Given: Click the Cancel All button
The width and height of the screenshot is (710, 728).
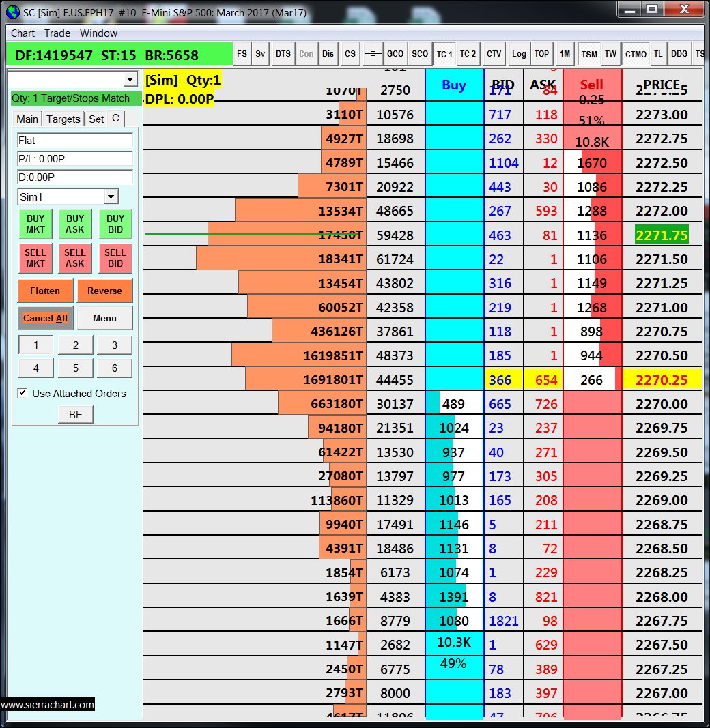Looking at the screenshot, I should [45, 318].
